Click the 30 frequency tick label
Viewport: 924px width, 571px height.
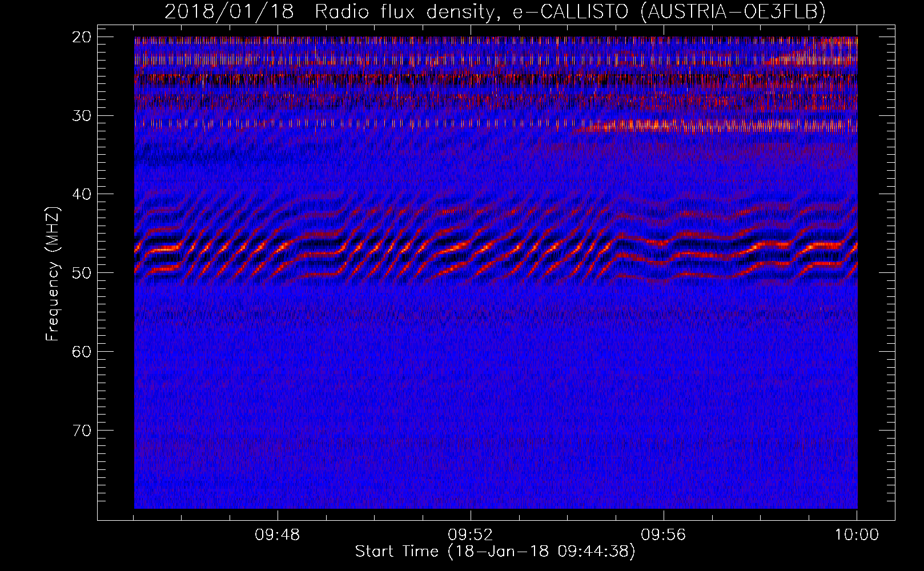click(82, 116)
